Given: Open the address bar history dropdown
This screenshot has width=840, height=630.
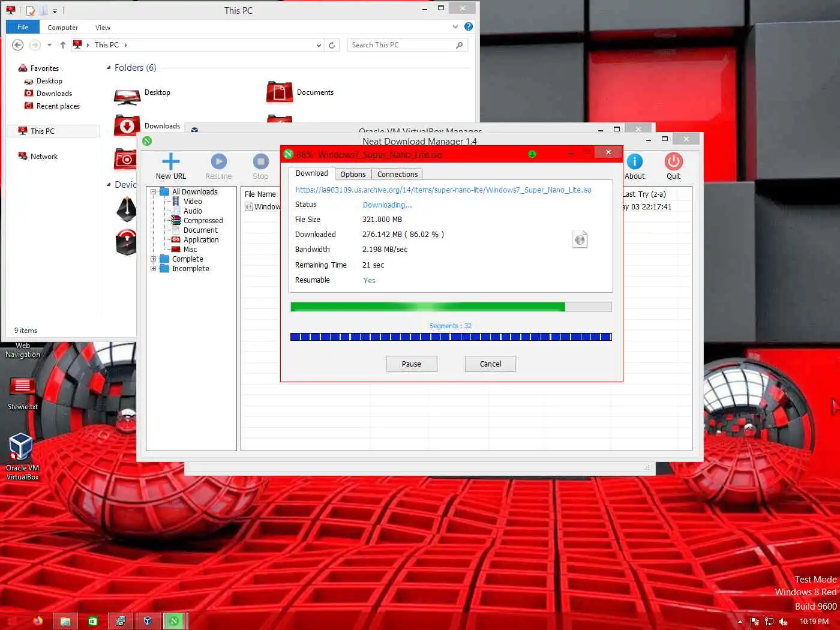Looking at the screenshot, I should 319,45.
